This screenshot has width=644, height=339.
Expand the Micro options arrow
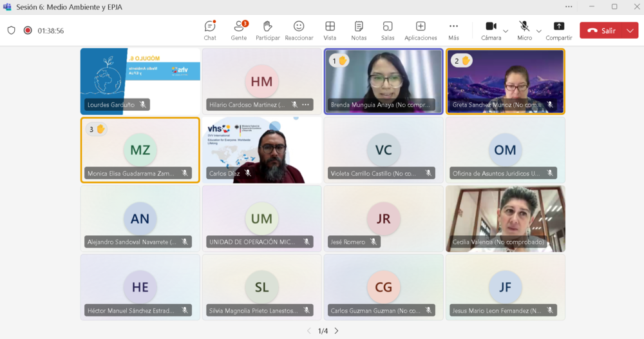pos(539,31)
